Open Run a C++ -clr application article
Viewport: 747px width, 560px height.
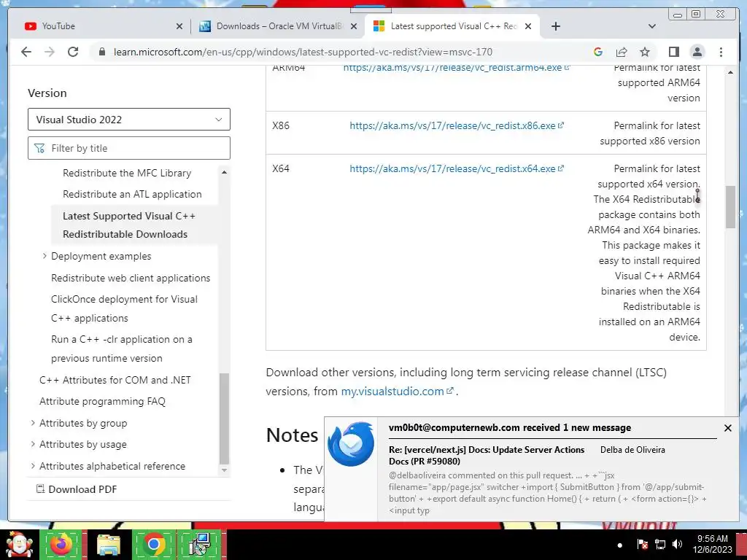(122, 349)
